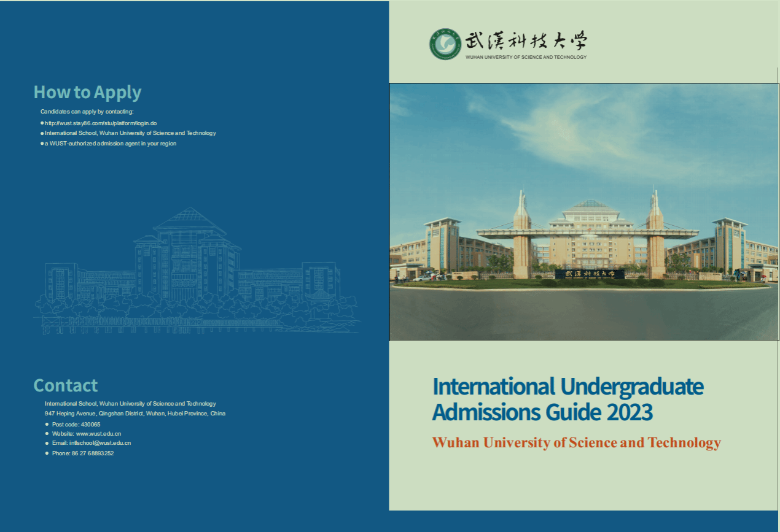780x532 pixels.
Task: Click the "947 Heping Avenue" address line
Action: click(135, 414)
